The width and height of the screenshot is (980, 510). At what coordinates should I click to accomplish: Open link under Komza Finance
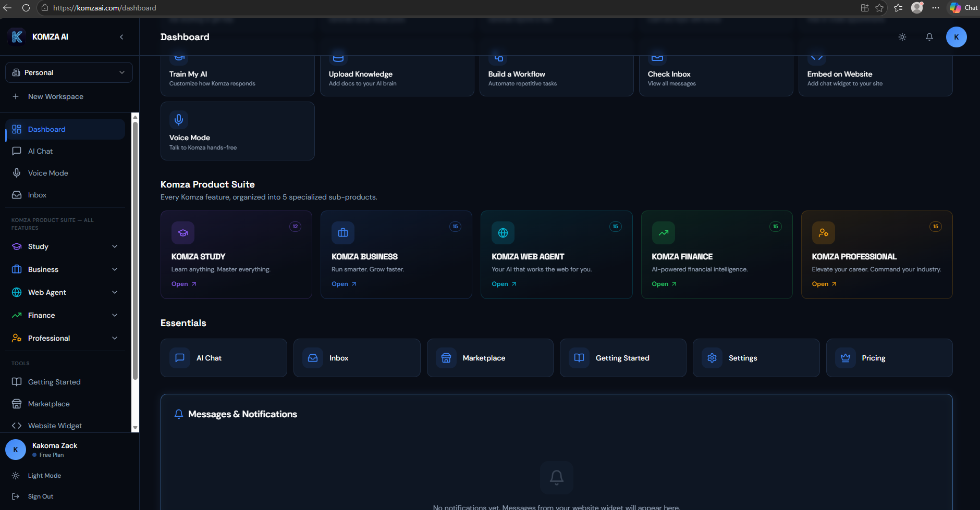click(664, 284)
